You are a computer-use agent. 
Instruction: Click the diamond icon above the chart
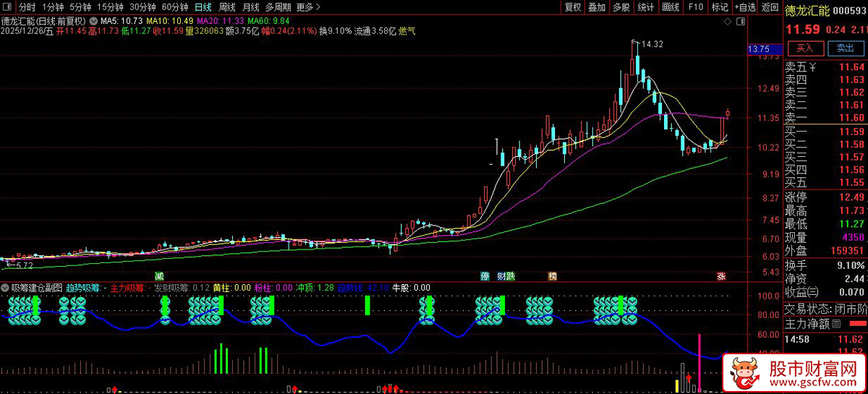(728, 22)
